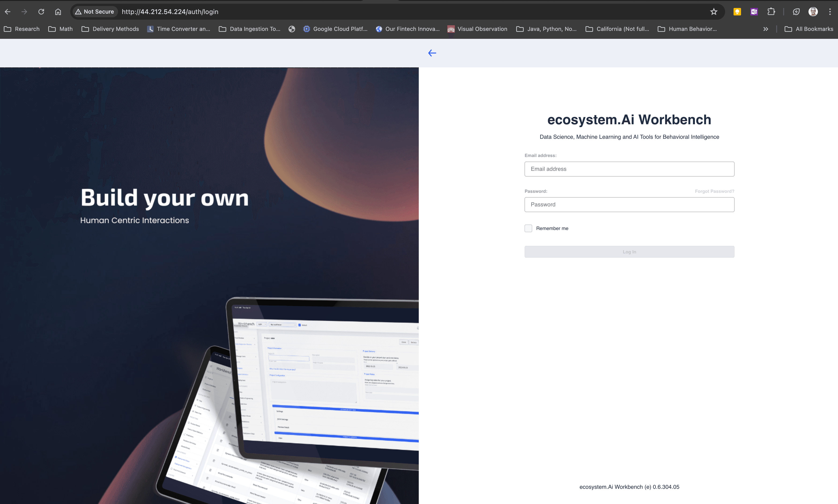Open the Extensions puzzle icon

(x=771, y=11)
